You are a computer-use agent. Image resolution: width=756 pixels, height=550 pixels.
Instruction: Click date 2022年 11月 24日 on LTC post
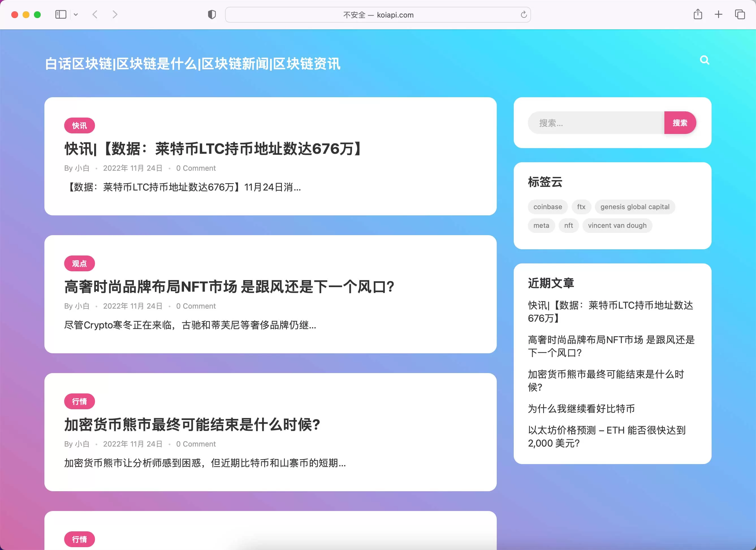(133, 168)
